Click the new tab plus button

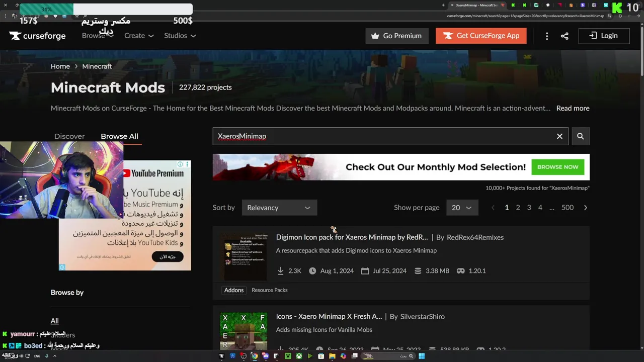coord(443,5)
